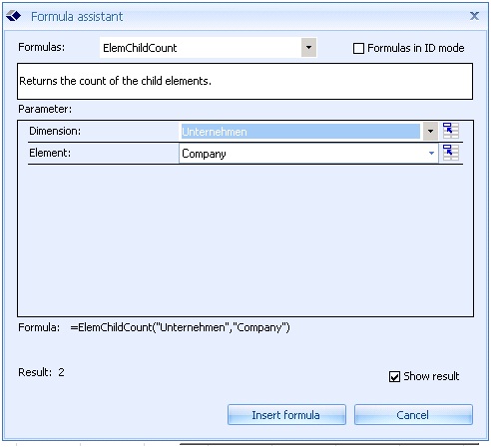Click the Cancel button

(x=413, y=415)
